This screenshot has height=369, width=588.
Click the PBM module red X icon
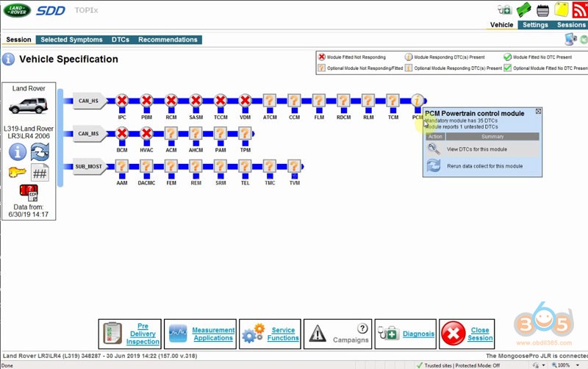[x=146, y=101]
